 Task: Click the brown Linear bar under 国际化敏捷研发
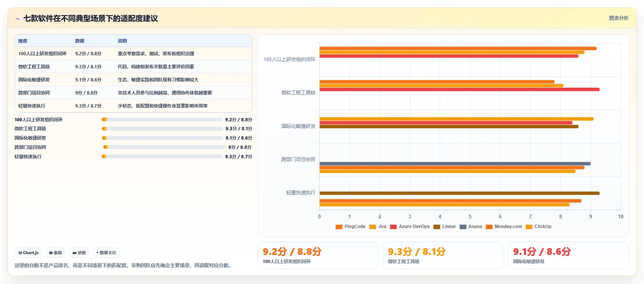point(449,127)
